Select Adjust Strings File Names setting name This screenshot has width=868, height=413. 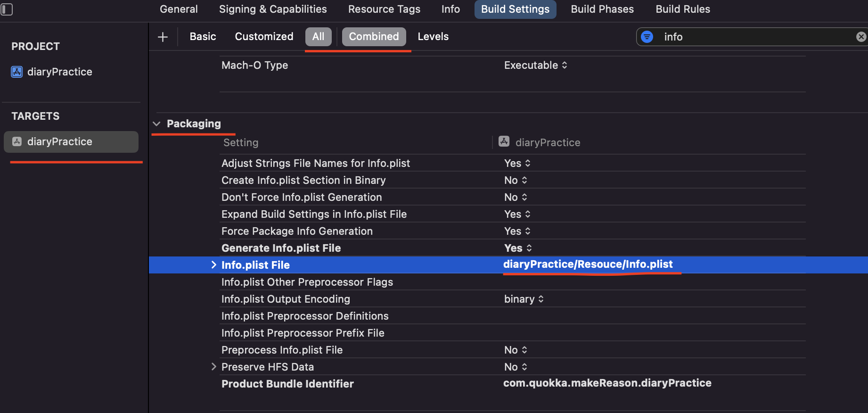316,163
